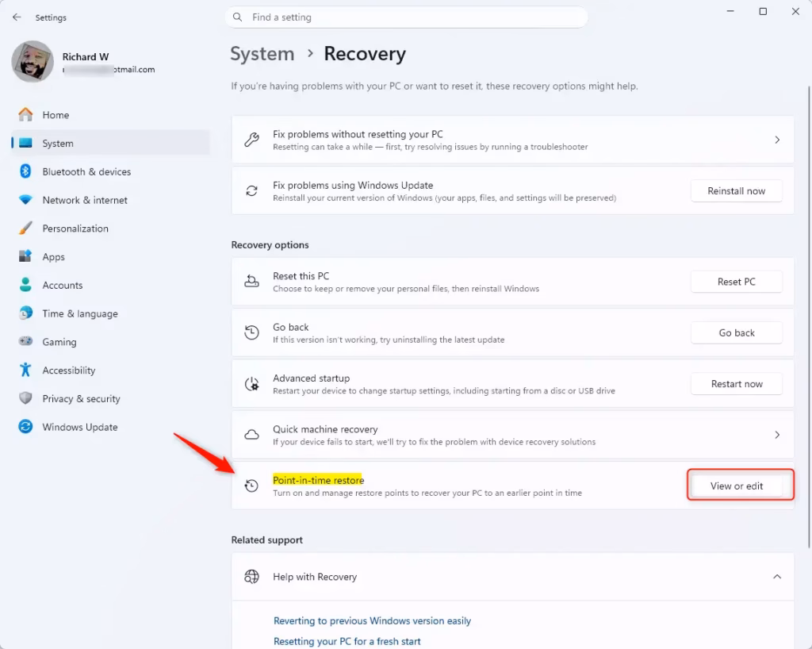Click the Advanced startup title
812x649 pixels.
(311, 378)
